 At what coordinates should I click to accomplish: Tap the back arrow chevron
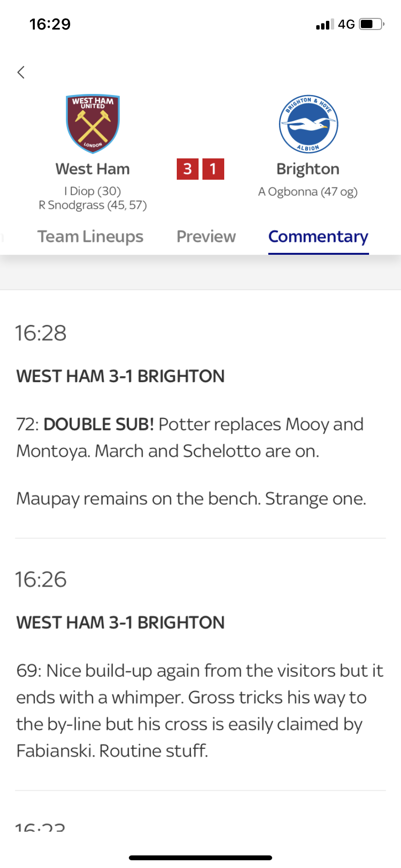tap(21, 72)
